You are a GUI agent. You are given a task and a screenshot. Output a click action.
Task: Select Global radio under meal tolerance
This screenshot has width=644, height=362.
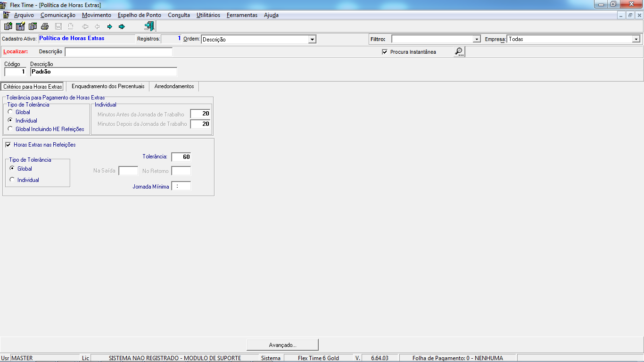tap(12, 169)
